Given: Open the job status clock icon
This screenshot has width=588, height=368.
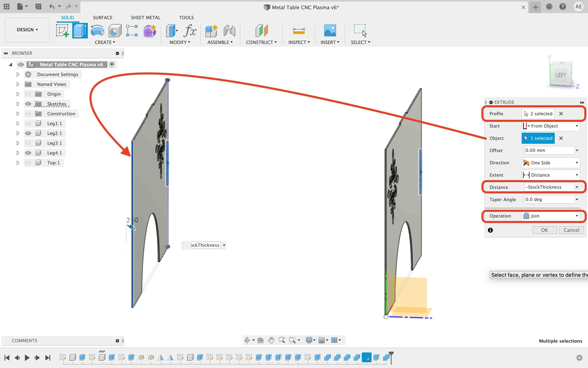Looking at the screenshot, I should pos(549,7).
